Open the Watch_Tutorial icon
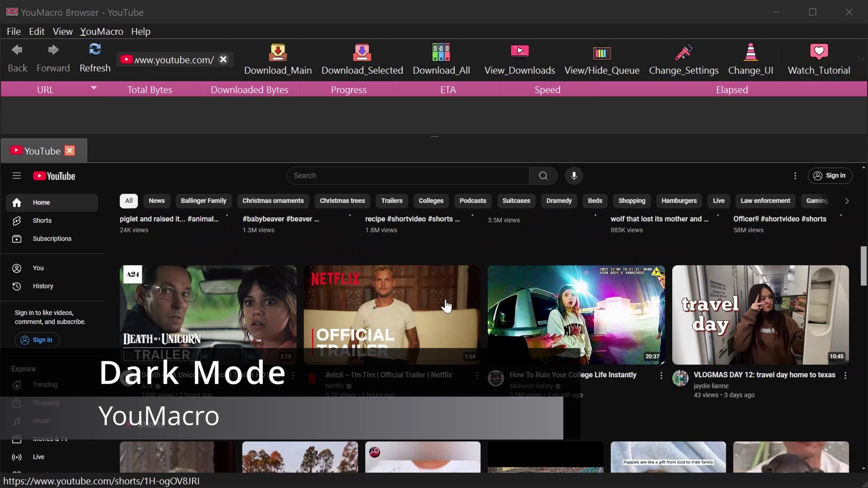The width and height of the screenshot is (868, 488). click(819, 59)
